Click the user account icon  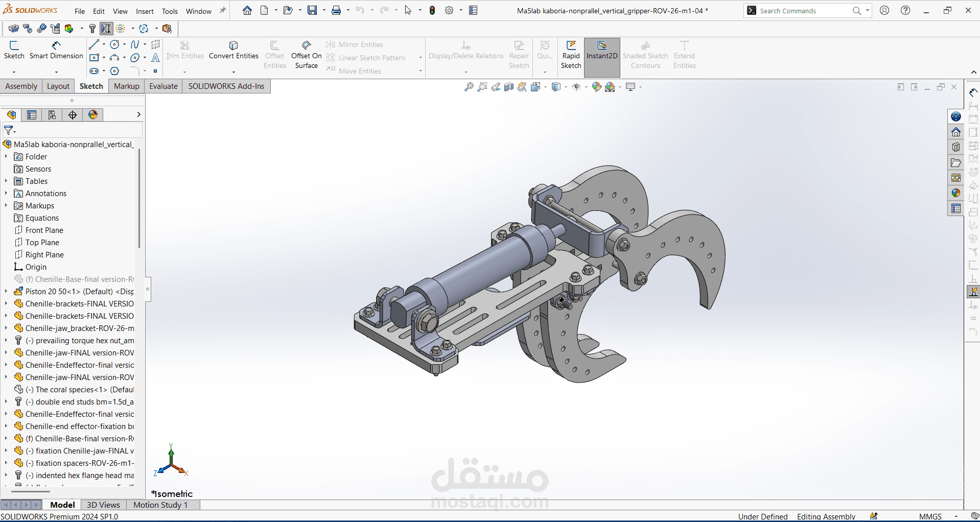point(884,10)
